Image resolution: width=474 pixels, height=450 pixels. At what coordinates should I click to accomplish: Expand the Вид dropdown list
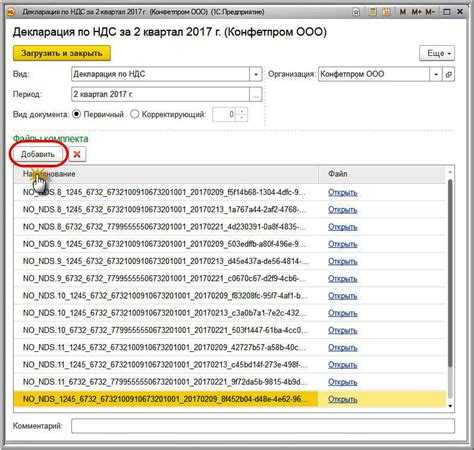point(256,74)
